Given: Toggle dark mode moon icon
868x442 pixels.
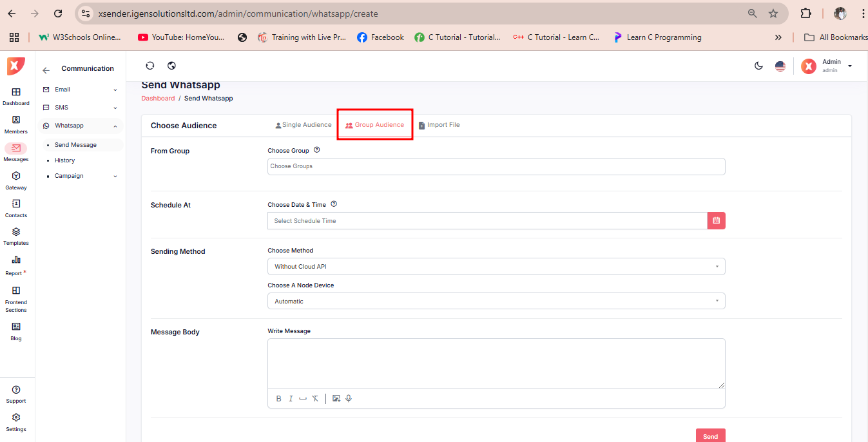Looking at the screenshot, I should (x=759, y=66).
